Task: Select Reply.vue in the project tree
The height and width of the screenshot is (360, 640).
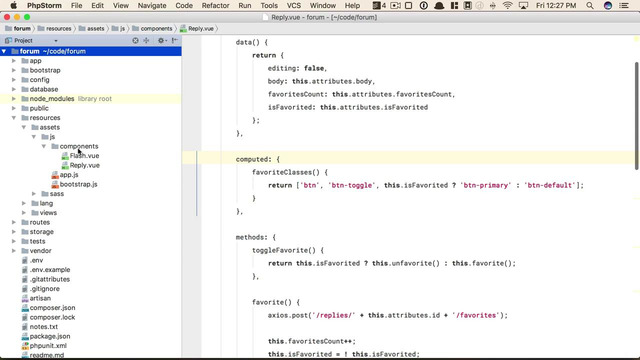Action: [84, 165]
